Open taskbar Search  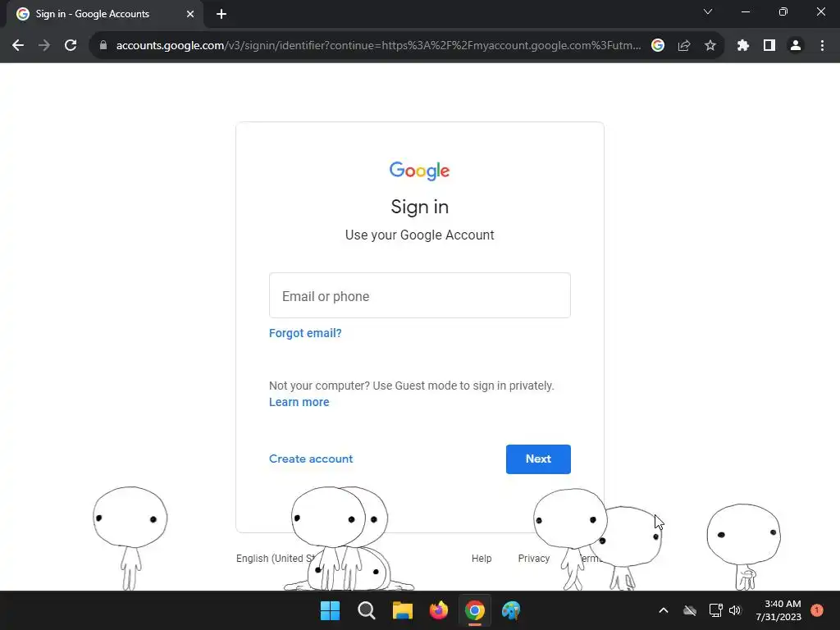pyautogui.click(x=367, y=610)
